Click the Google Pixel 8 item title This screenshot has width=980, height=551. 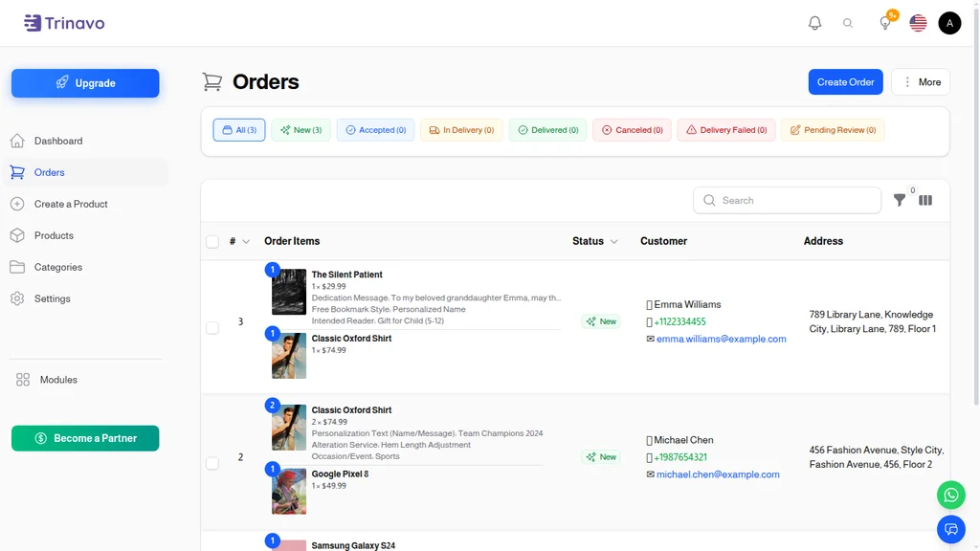[340, 474]
